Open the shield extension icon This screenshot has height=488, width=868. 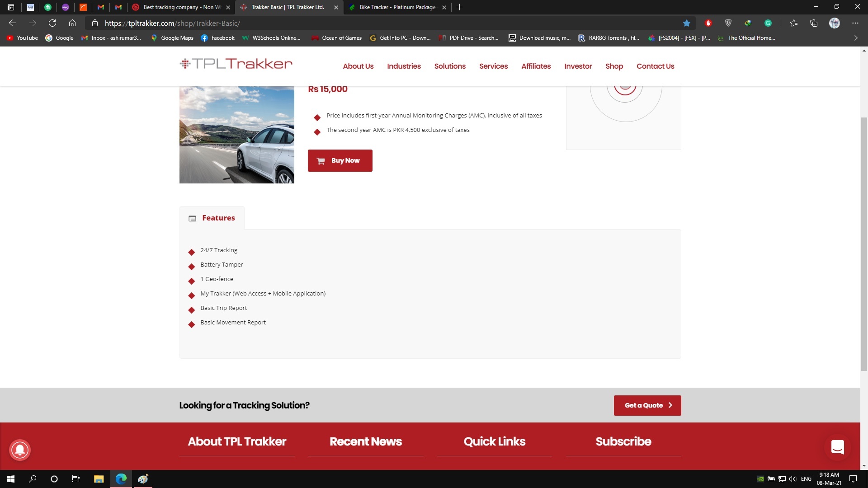pos(728,23)
